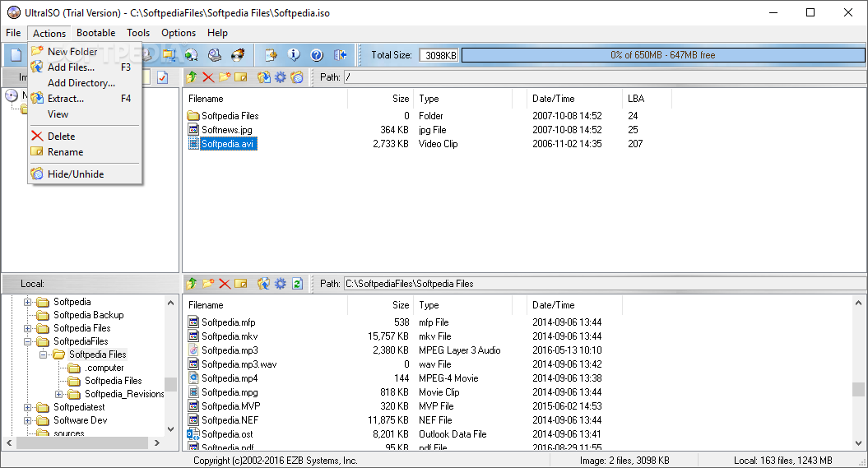This screenshot has height=468, width=868.
Task: Click rename icon in image toolbar
Action: pyautogui.click(x=241, y=77)
